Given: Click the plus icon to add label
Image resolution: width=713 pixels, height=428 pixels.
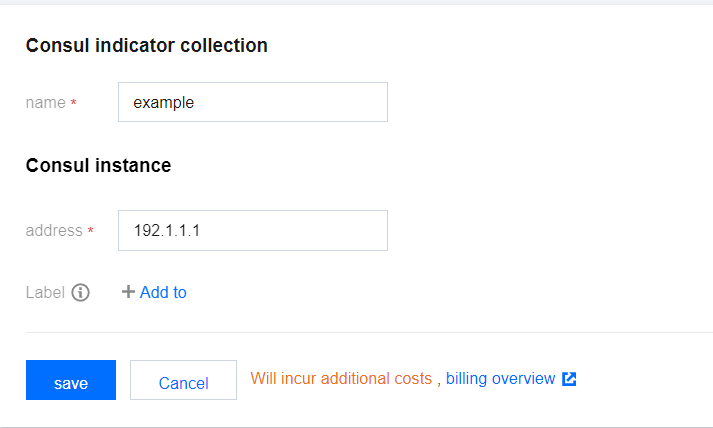Looking at the screenshot, I should 128,292.
